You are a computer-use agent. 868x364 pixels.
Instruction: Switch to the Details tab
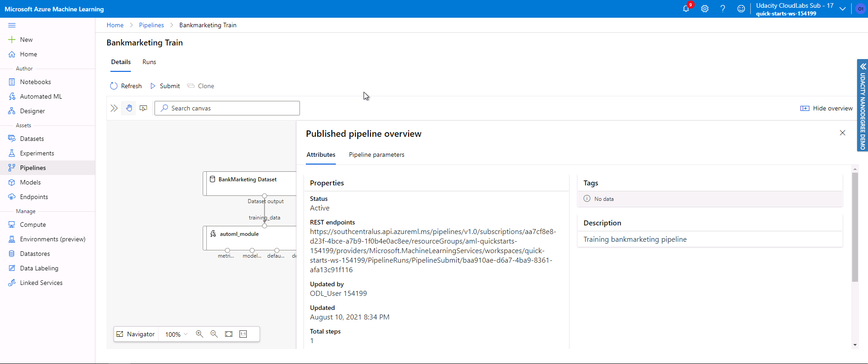click(x=121, y=62)
